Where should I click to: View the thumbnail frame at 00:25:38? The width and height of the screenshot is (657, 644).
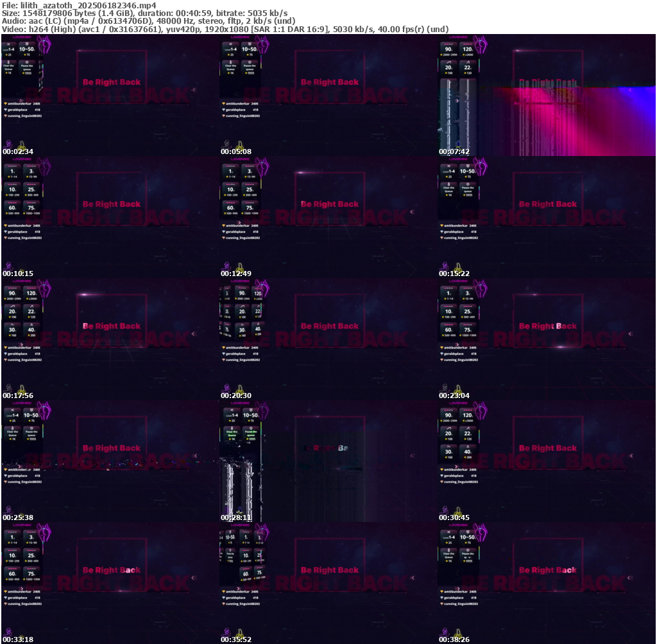110,461
